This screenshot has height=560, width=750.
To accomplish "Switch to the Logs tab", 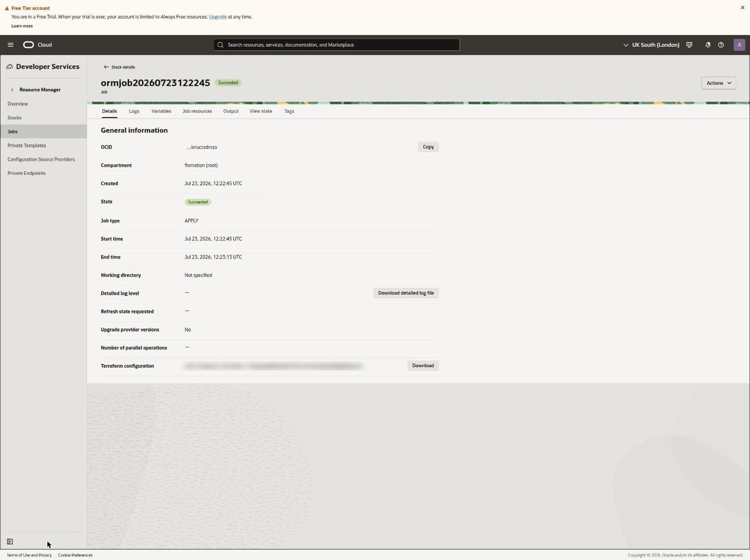I will (134, 111).
